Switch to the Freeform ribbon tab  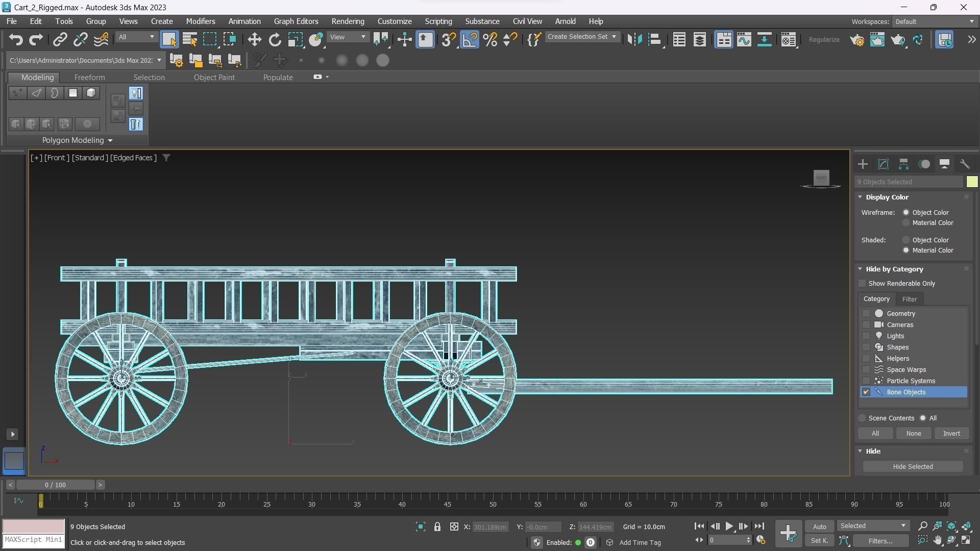(x=89, y=78)
